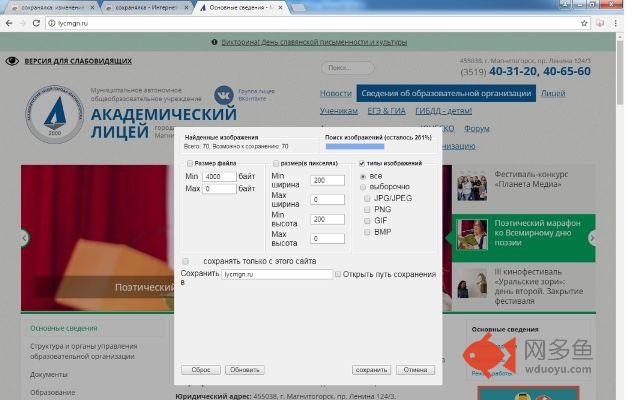
Task: Click the 'Min ширина' input field
Action: tap(327, 180)
